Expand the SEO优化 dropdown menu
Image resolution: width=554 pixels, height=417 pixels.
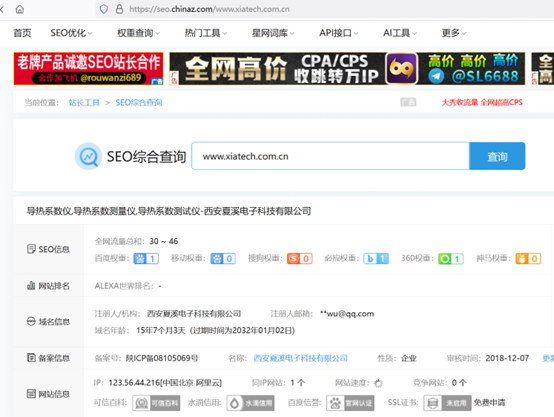(71, 33)
